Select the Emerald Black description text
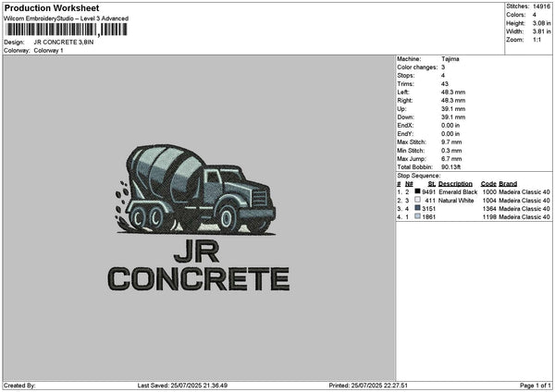 coord(457,191)
